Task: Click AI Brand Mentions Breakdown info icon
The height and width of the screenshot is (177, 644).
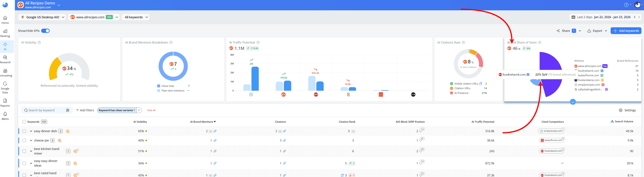Action: tap(171, 43)
